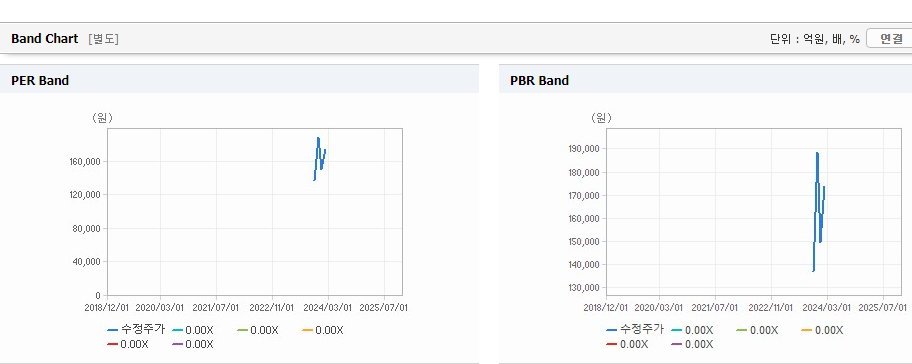Click the 160,000 axis label in PBR Band

pyautogui.click(x=584, y=219)
